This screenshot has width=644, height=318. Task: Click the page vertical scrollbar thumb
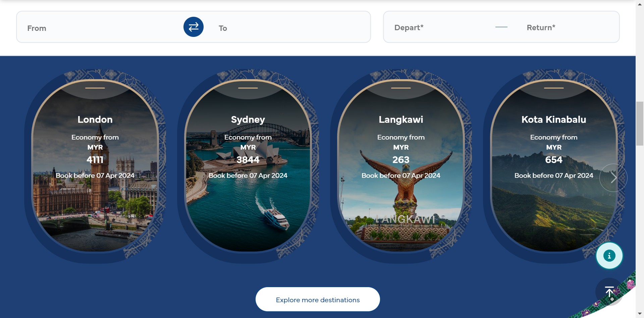tap(640, 123)
